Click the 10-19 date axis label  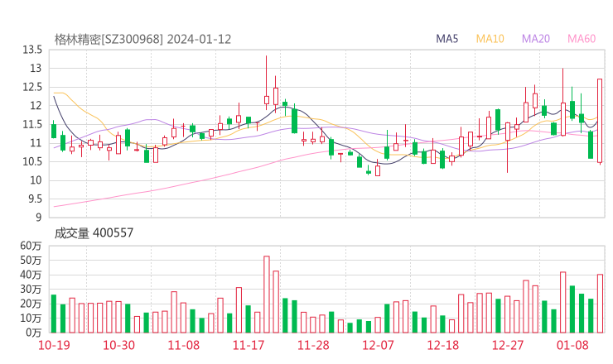coord(54,345)
